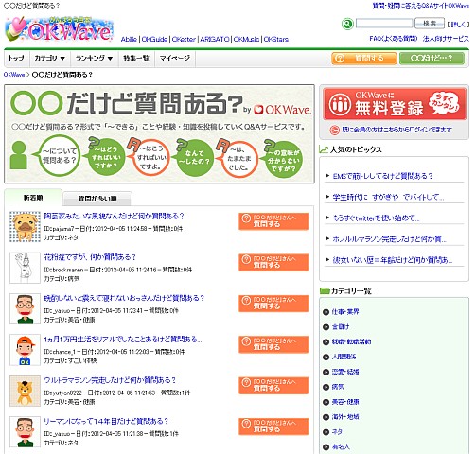Click 質問する button for the ウルトラマラソン post

pos(273,385)
